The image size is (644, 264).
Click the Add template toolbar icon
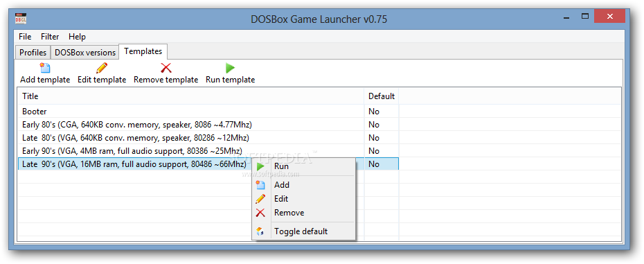(45, 68)
